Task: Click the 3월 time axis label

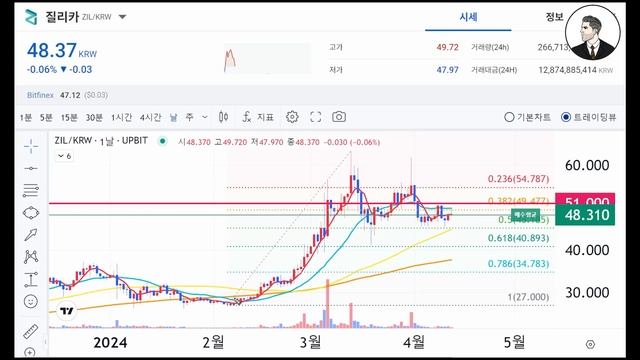Action: [x=311, y=342]
